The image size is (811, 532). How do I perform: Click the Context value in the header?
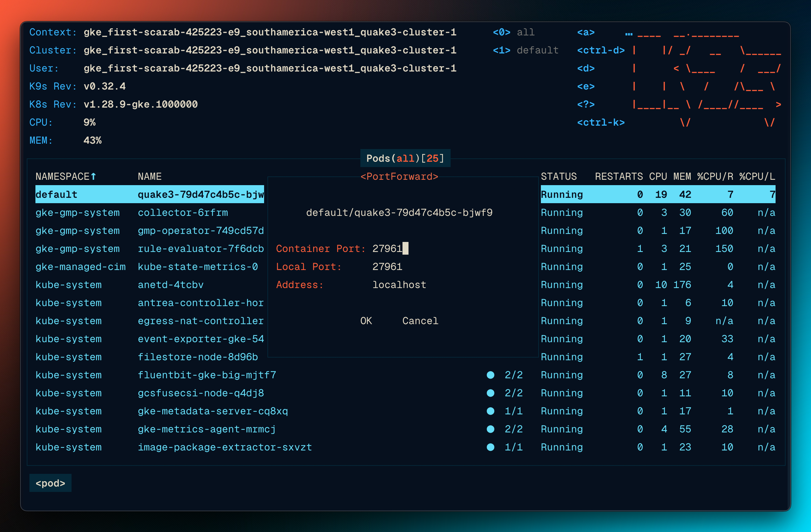point(270,32)
